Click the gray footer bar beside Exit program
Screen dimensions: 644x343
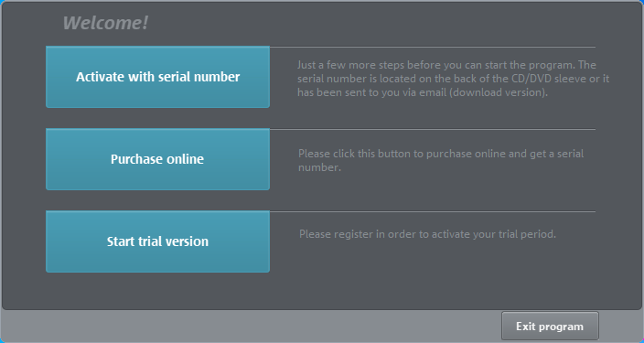tap(251, 327)
